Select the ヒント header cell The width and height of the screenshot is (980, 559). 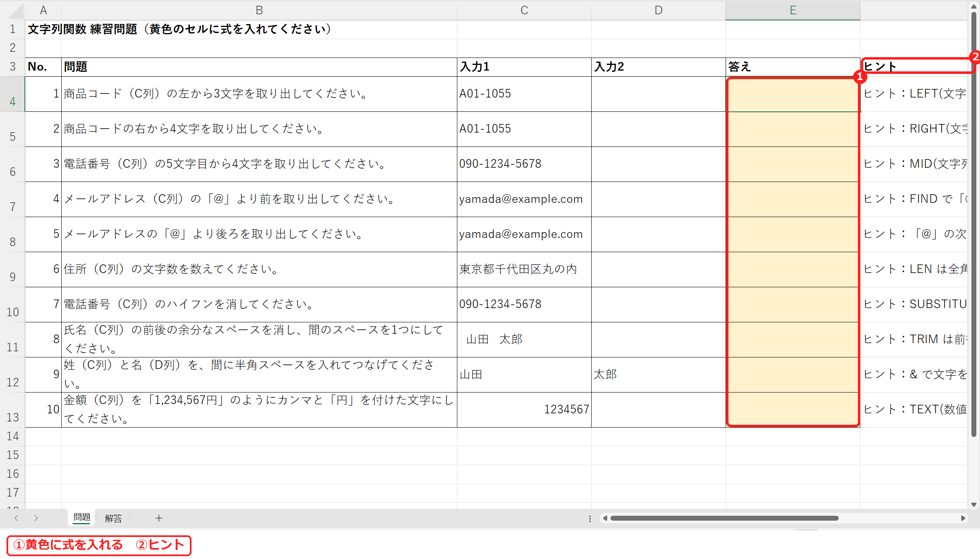coord(914,67)
